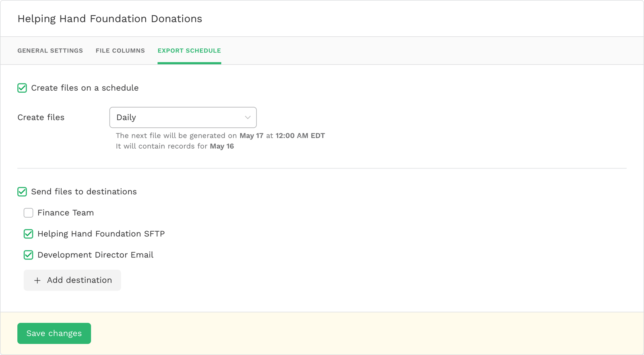644x355 pixels.
Task: Switch to the General Settings tab
Action: coord(50,51)
